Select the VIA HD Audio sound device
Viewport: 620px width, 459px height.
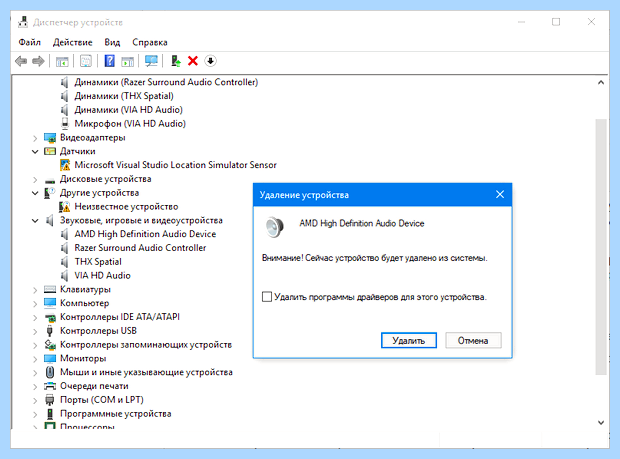[102, 276]
